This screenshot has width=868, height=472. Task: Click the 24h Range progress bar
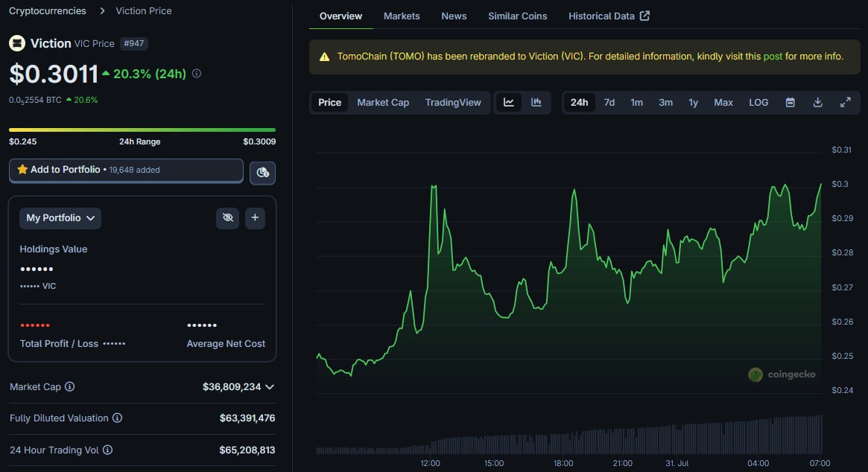click(x=142, y=130)
